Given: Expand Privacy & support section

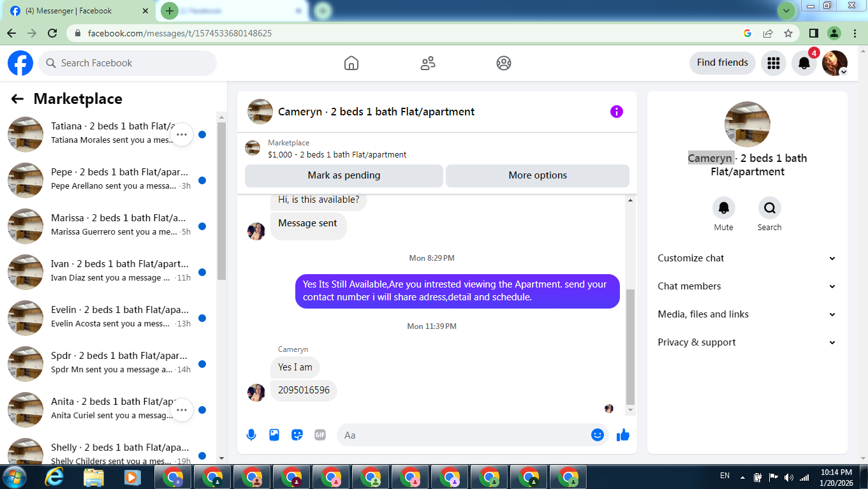Looking at the screenshot, I should coord(747,342).
